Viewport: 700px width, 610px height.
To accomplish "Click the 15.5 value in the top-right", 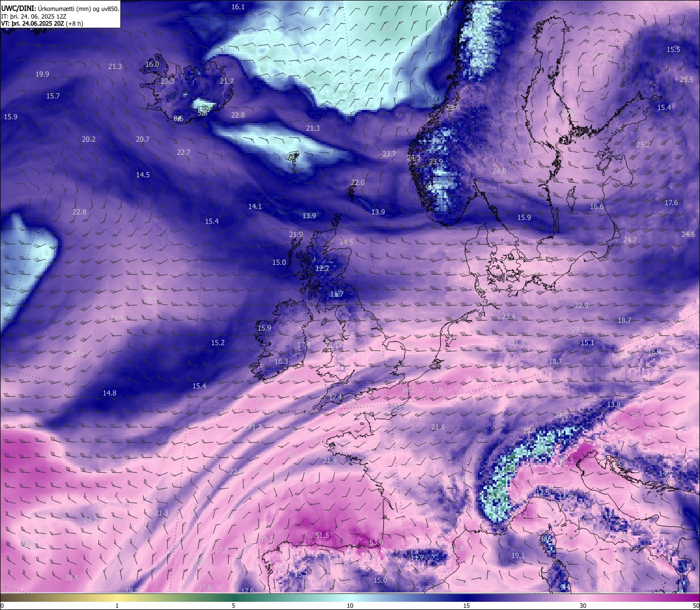I will [673, 49].
